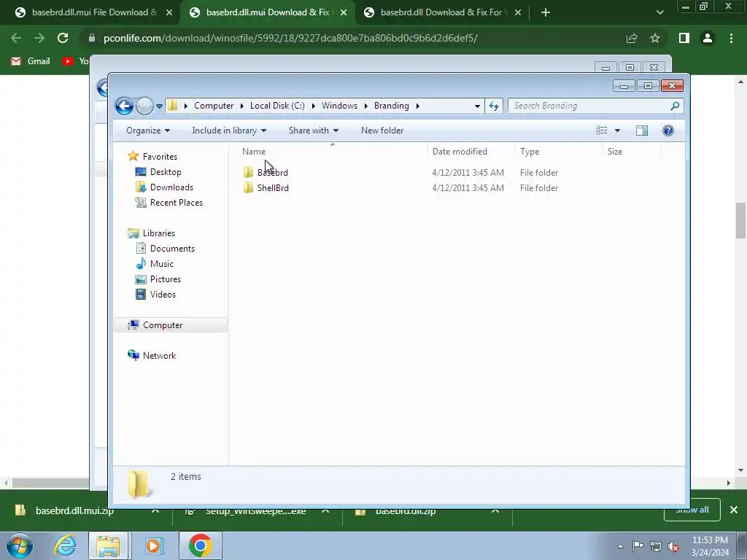Open Desktop in navigation pane
The height and width of the screenshot is (560, 747).
[x=166, y=172]
